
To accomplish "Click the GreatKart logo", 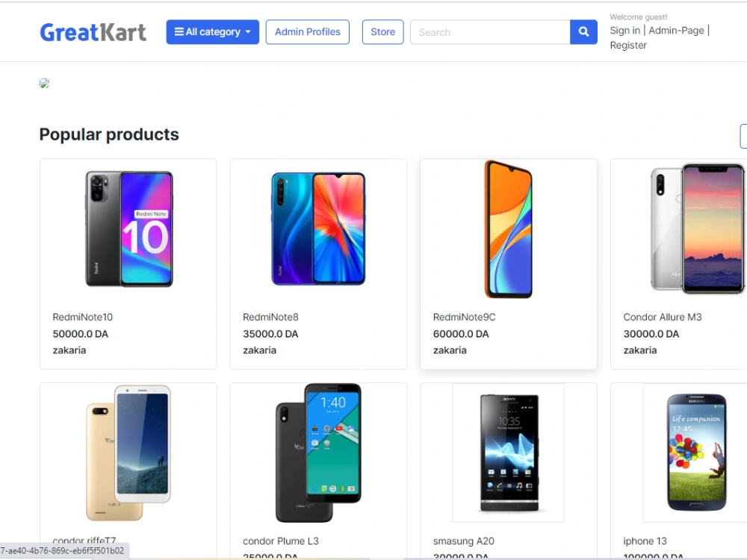I will [x=93, y=32].
